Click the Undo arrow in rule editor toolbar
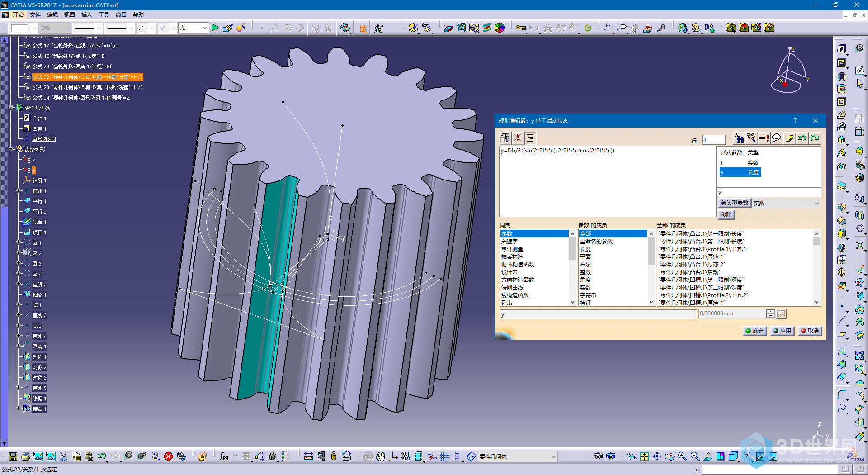This screenshot has height=475, width=868. 802,138
